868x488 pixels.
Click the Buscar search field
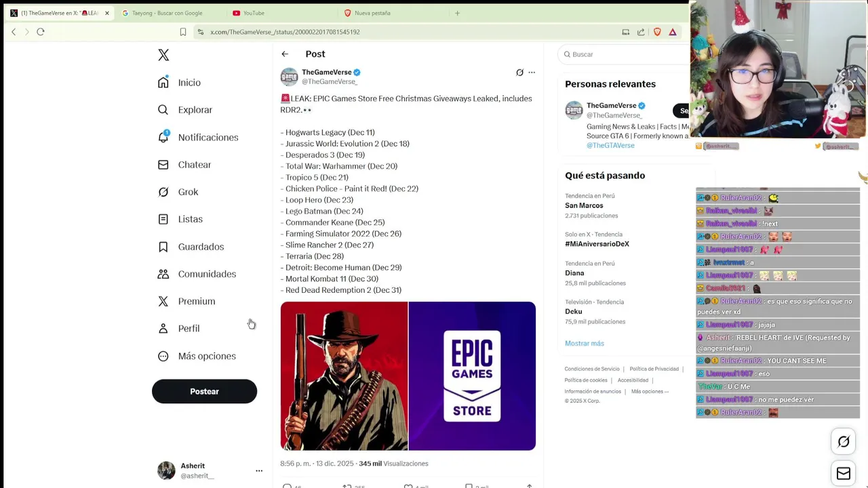tap(624, 54)
